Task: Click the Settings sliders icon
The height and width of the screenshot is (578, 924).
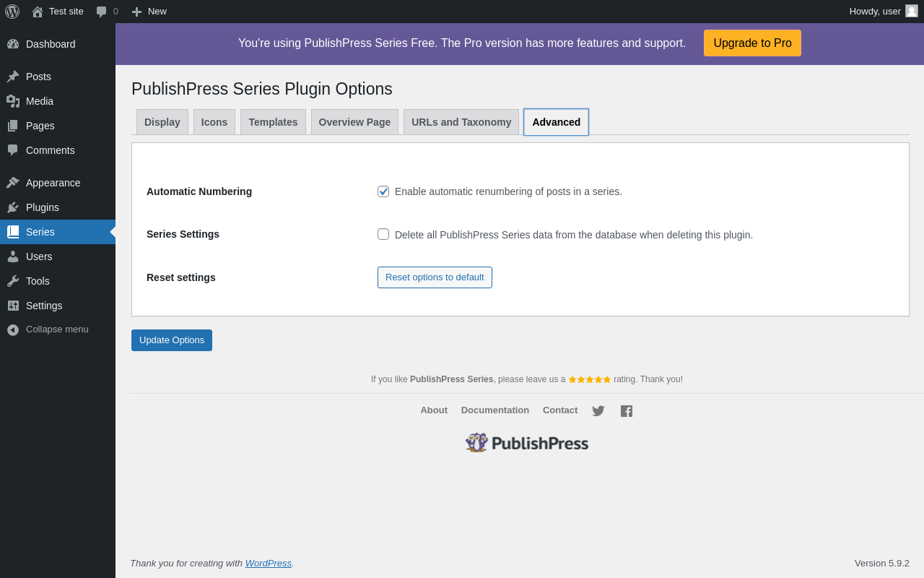Action: (13, 306)
